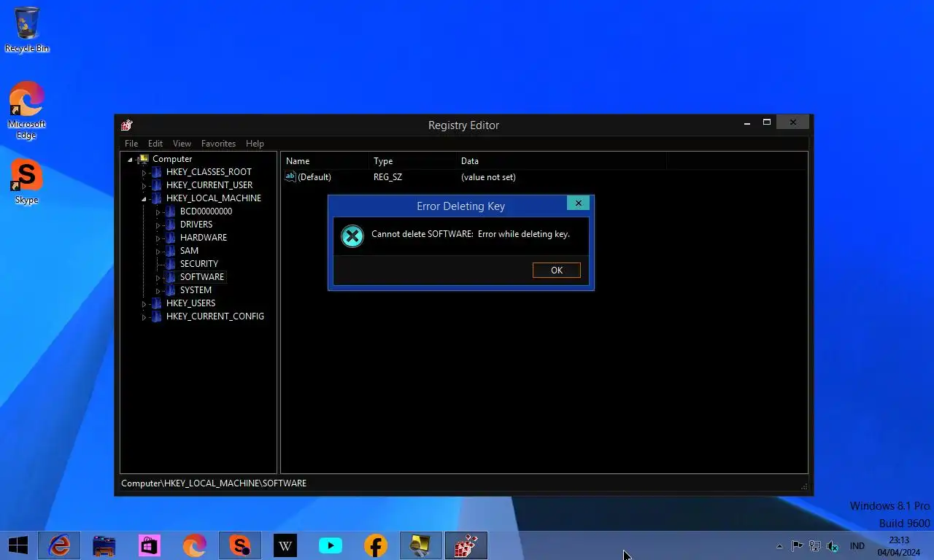Select the SAM key label
The image size is (934, 560).
click(x=189, y=251)
